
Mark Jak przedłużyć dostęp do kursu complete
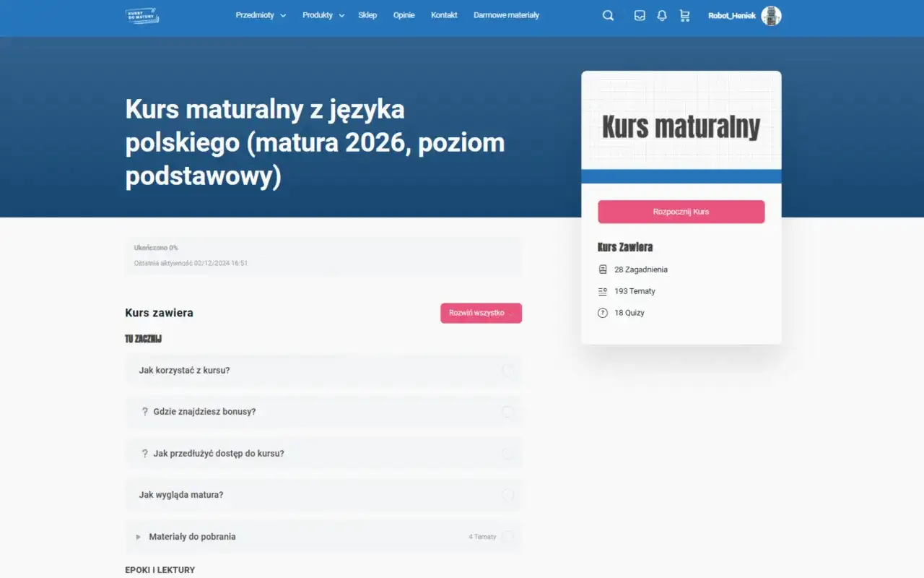coord(510,453)
